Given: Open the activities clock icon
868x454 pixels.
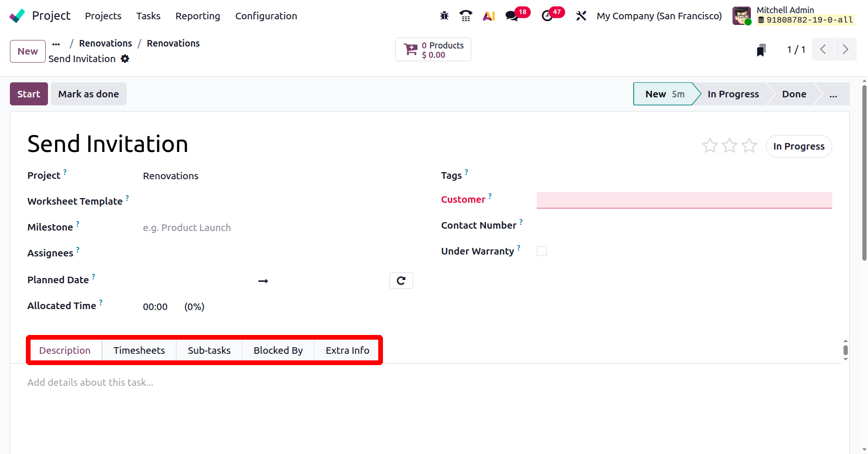Looking at the screenshot, I should pyautogui.click(x=547, y=16).
